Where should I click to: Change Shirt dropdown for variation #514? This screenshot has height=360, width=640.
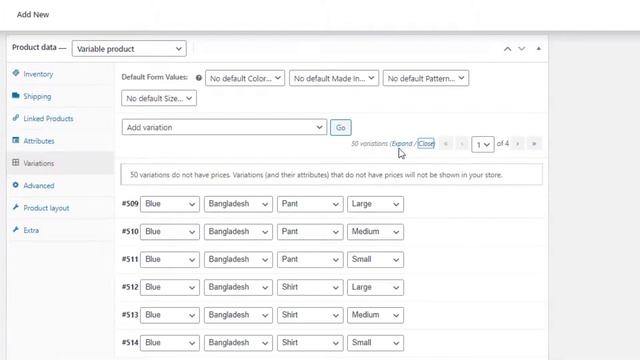310,342
